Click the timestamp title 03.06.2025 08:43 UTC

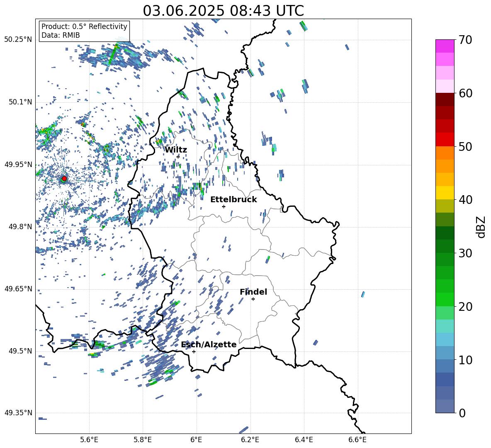(223, 11)
